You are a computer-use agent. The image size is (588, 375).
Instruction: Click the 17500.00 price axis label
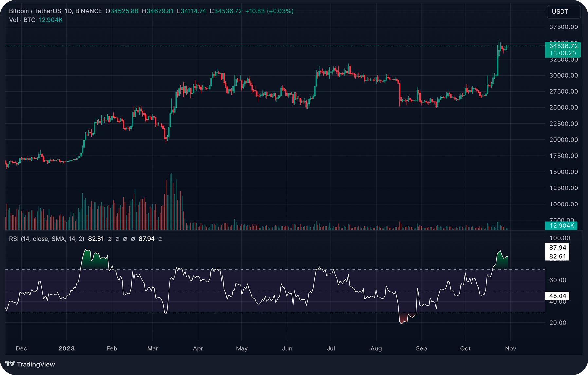tap(563, 156)
